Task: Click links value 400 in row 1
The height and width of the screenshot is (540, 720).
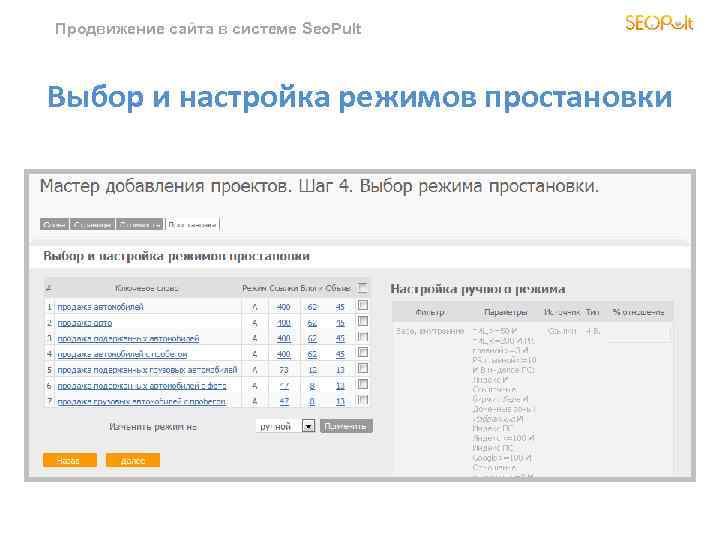Action: point(284,307)
